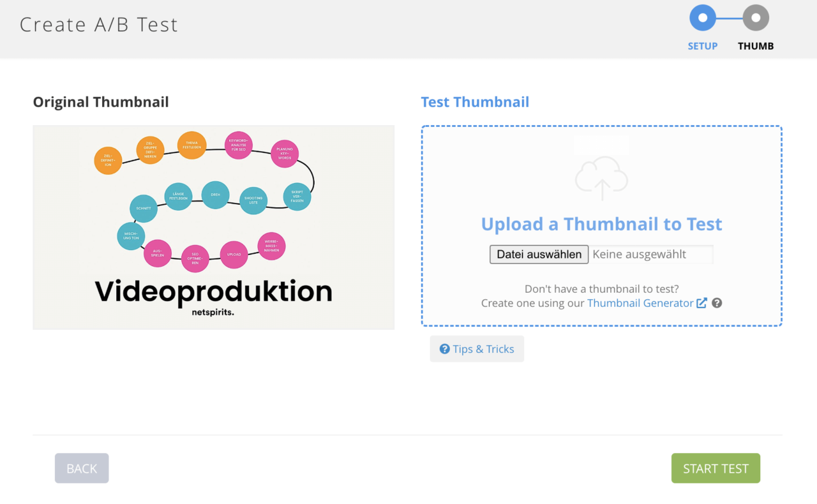Switch to the THUMB step label
This screenshot has height=504, width=817.
tap(756, 46)
